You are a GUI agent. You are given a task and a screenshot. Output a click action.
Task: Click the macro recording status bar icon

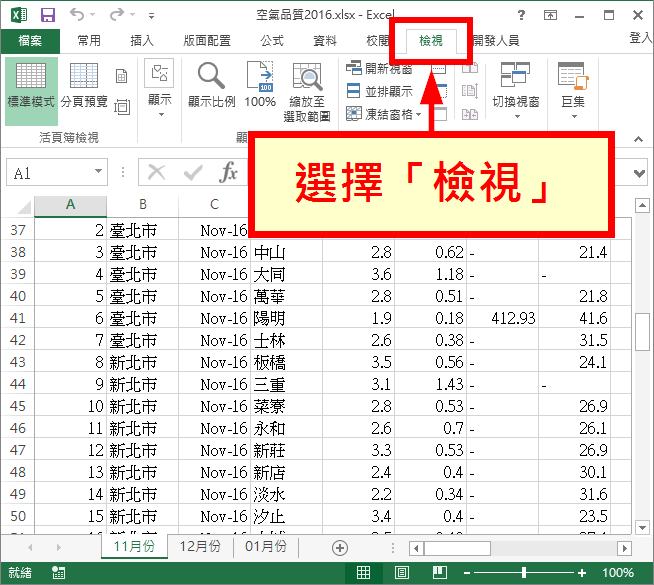58,573
